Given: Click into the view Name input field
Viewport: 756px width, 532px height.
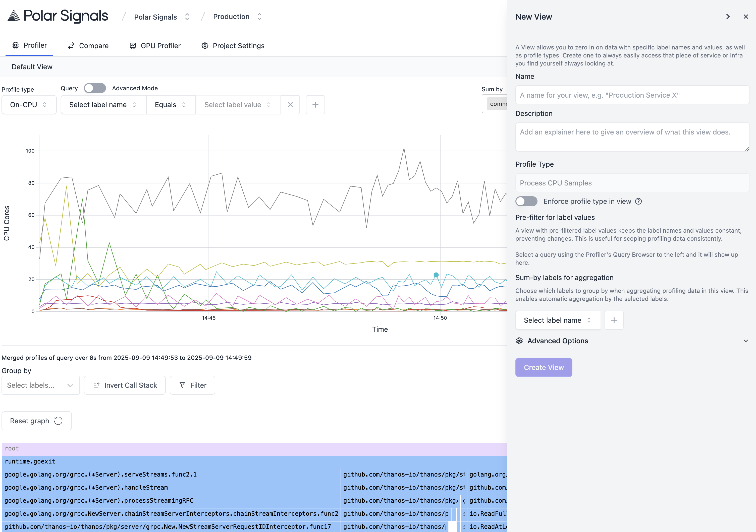Looking at the screenshot, I should (x=632, y=95).
